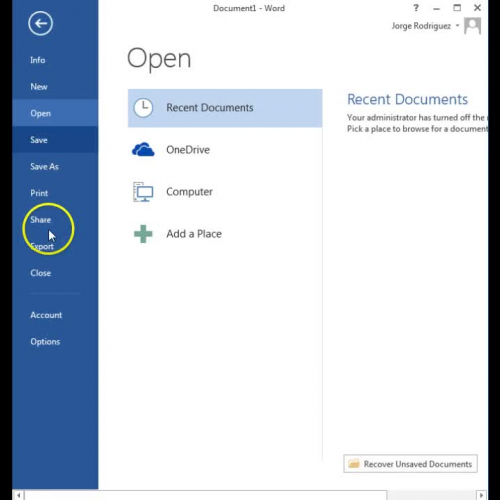Click the Recover Unsaved Documents button
Image resolution: width=500 pixels, height=500 pixels.
410,464
